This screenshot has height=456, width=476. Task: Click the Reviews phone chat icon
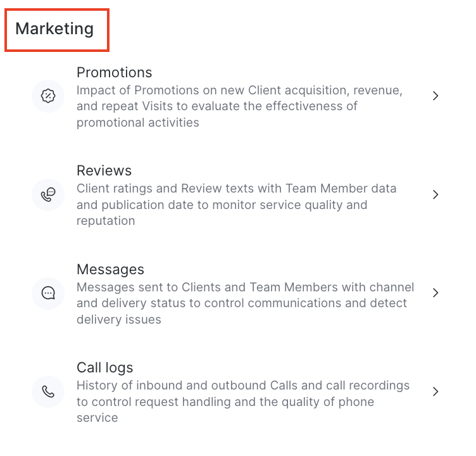click(x=48, y=194)
